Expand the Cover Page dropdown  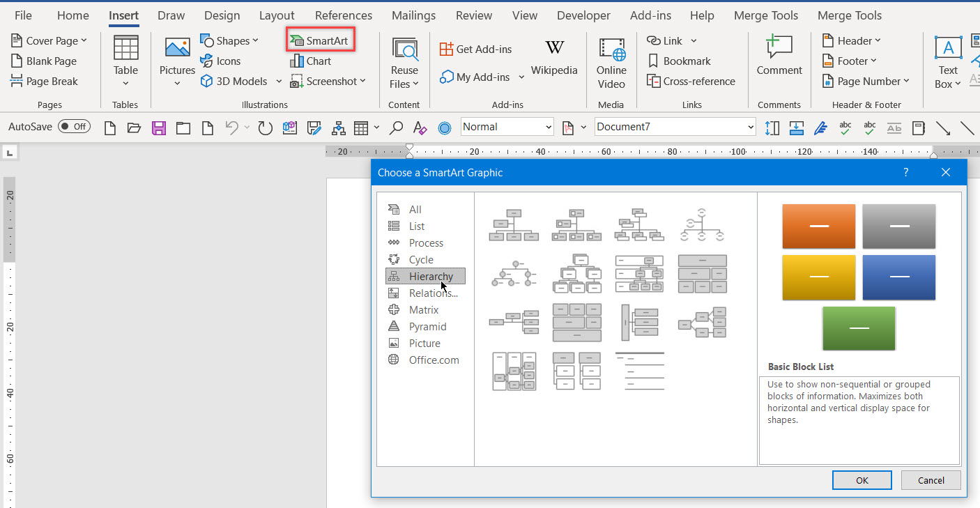[x=84, y=41]
